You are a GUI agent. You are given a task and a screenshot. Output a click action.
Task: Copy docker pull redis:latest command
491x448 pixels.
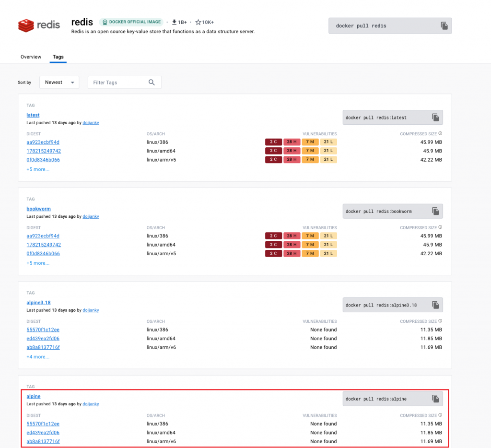(x=435, y=118)
